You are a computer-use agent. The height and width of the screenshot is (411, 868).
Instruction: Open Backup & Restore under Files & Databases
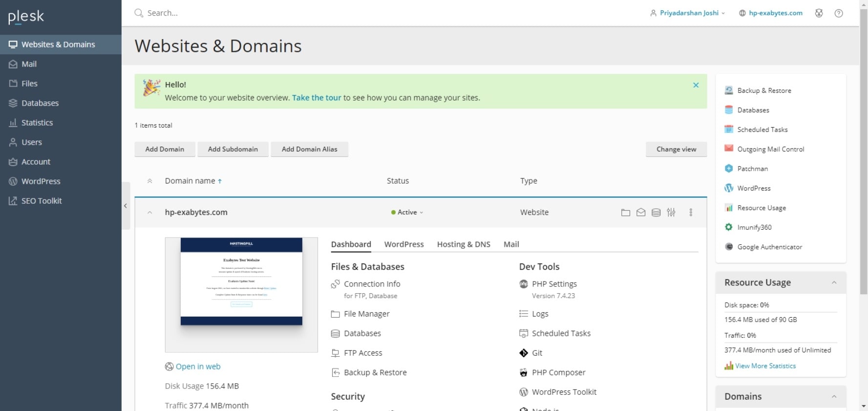click(x=369, y=372)
